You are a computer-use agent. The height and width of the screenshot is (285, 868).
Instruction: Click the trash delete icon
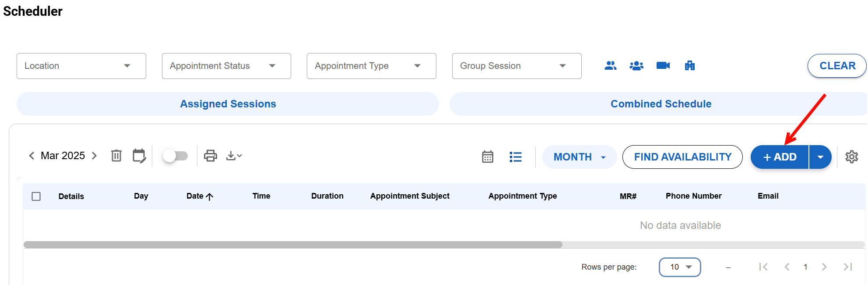click(116, 156)
